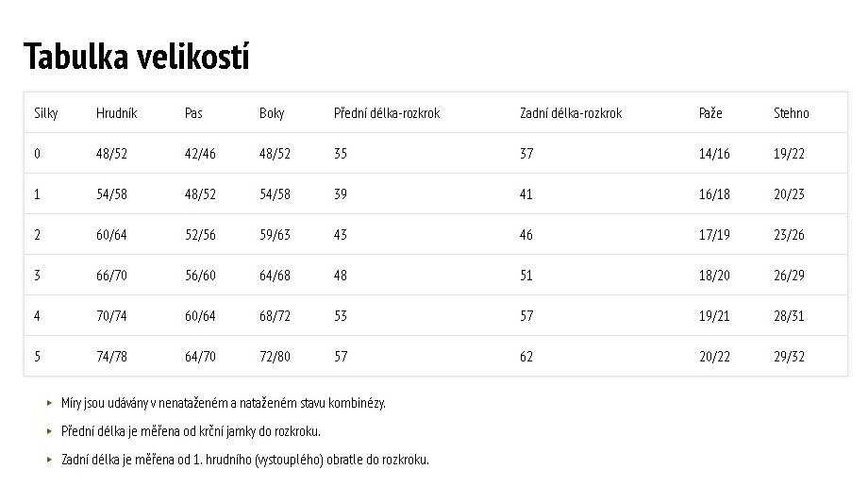Select the Pas value 64/70 for size 5
Screen dimensions: 868x503
(200, 357)
